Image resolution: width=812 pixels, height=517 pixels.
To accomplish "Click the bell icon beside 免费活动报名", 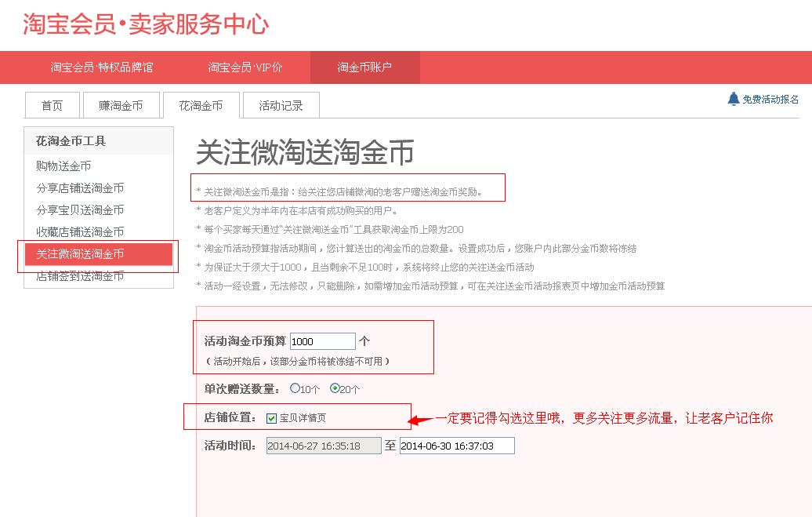I will [x=734, y=99].
